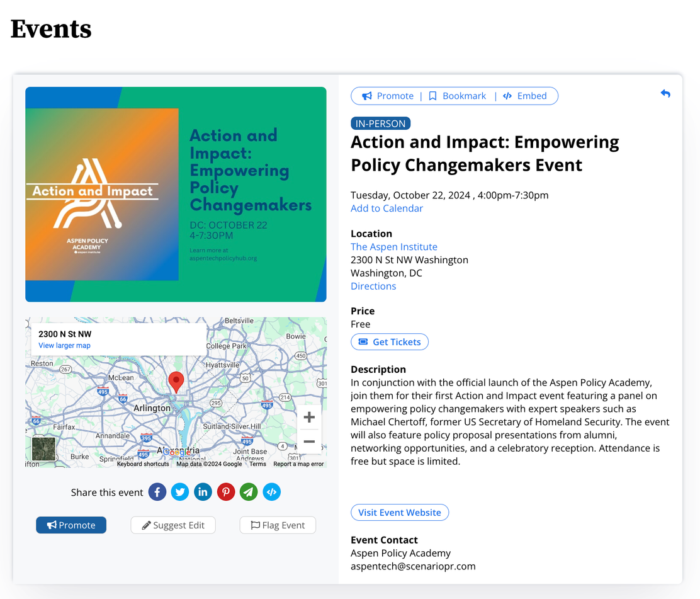Click the Get Tickets button
Screen dimensions: 700x599
tap(389, 342)
